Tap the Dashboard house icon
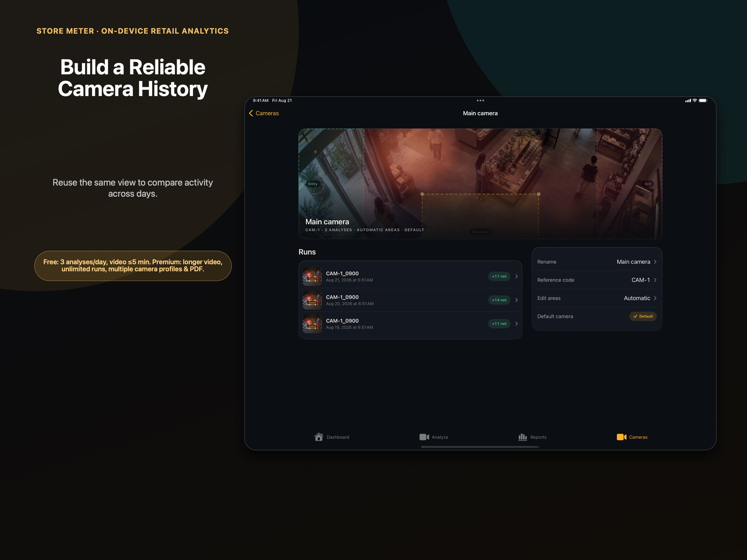This screenshot has width=747, height=560. pyautogui.click(x=319, y=437)
